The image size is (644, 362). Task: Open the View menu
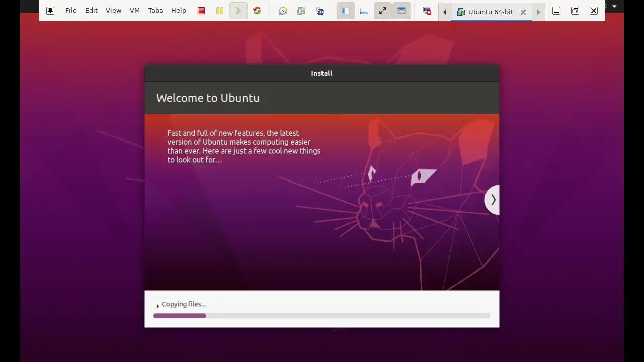point(113,11)
